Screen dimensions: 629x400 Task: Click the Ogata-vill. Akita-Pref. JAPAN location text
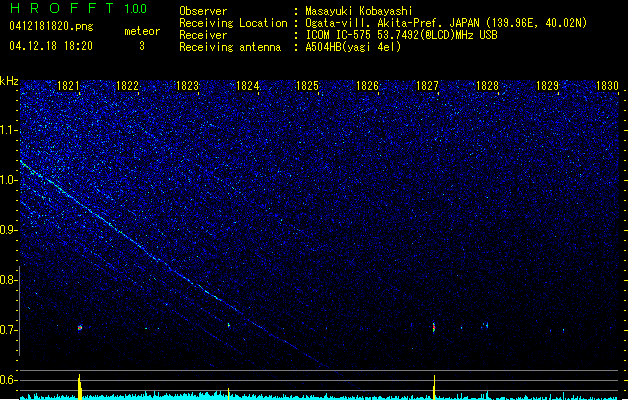(x=446, y=23)
